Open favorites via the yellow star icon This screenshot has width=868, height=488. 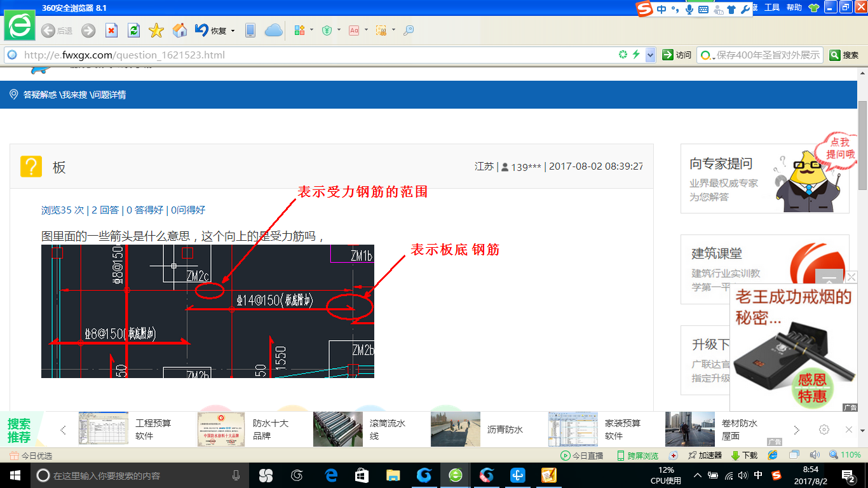[x=156, y=30]
